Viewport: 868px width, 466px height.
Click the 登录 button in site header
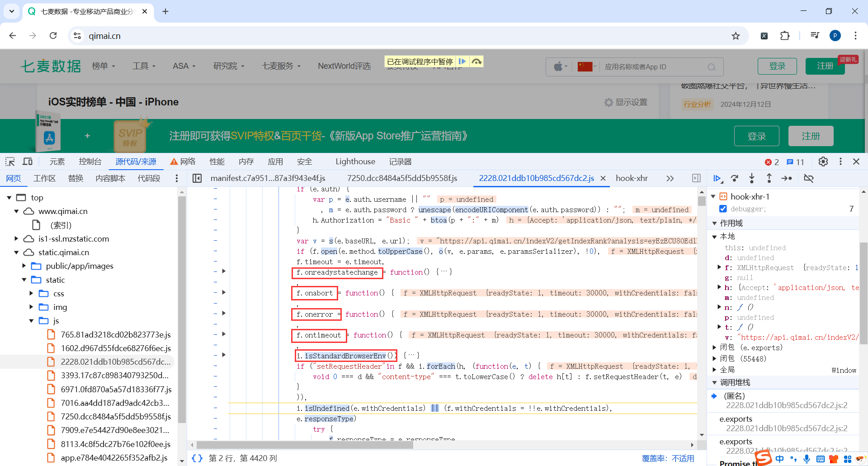click(777, 66)
